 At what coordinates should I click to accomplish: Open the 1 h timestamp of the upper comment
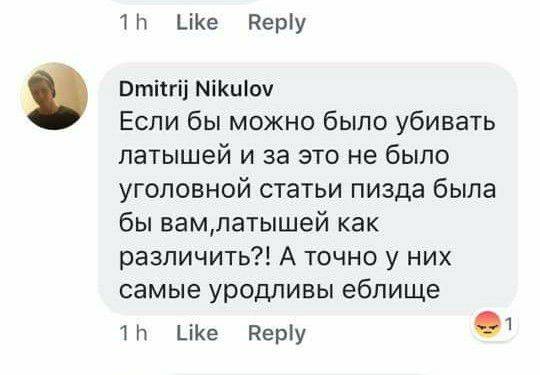[x=133, y=22]
